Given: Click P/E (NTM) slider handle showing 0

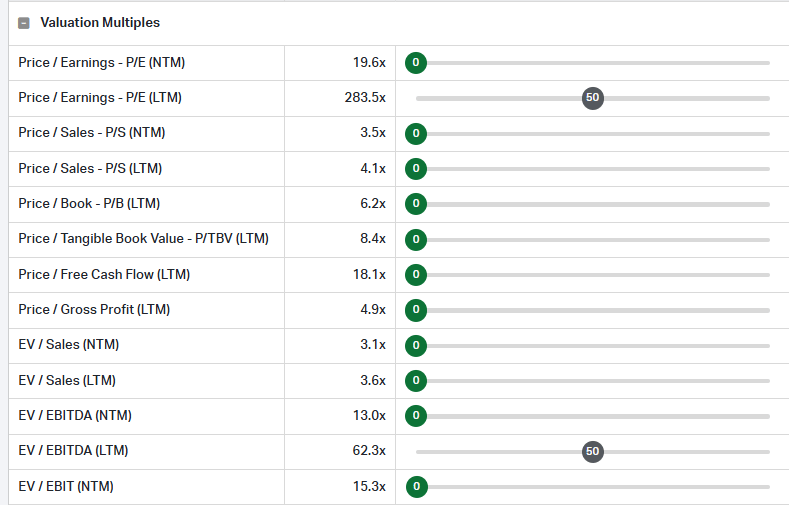Looking at the screenshot, I should click(416, 63).
